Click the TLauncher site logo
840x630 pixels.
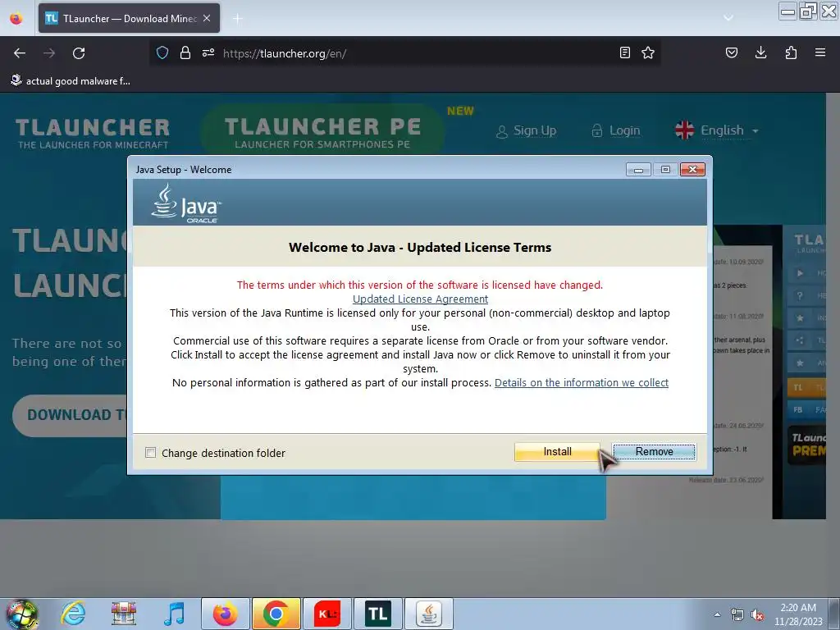coord(93,134)
